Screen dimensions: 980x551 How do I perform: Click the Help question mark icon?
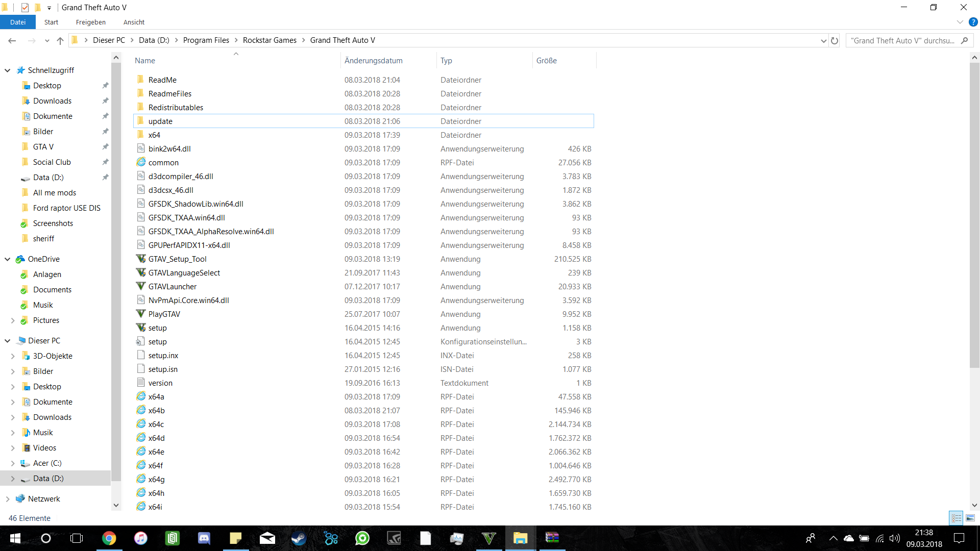(x=973, y=22)
